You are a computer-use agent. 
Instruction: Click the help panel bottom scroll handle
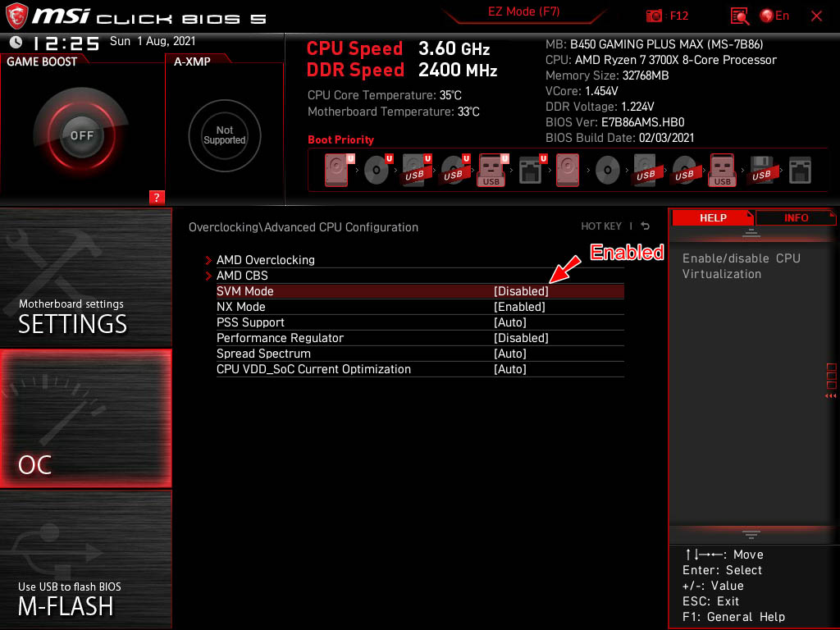[751, 535]
